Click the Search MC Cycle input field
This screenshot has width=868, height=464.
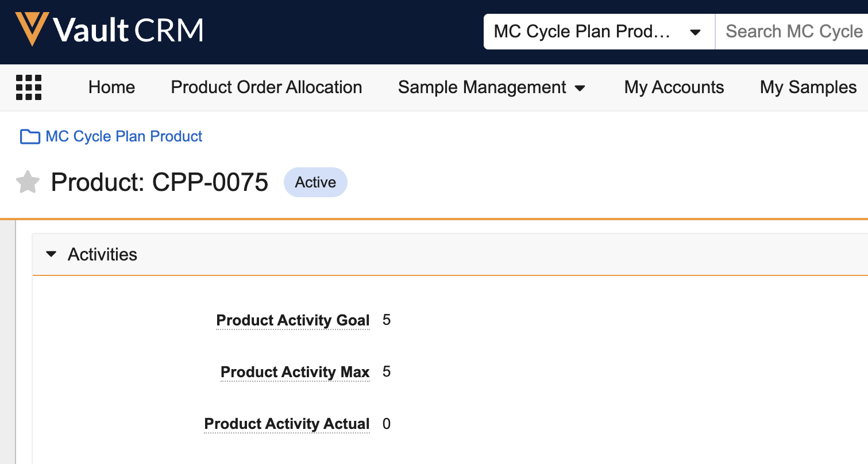coord(793,32)
